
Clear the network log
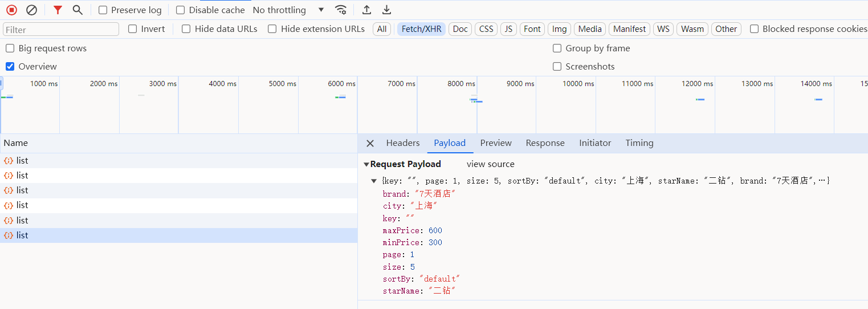click(x=32, y=10)
